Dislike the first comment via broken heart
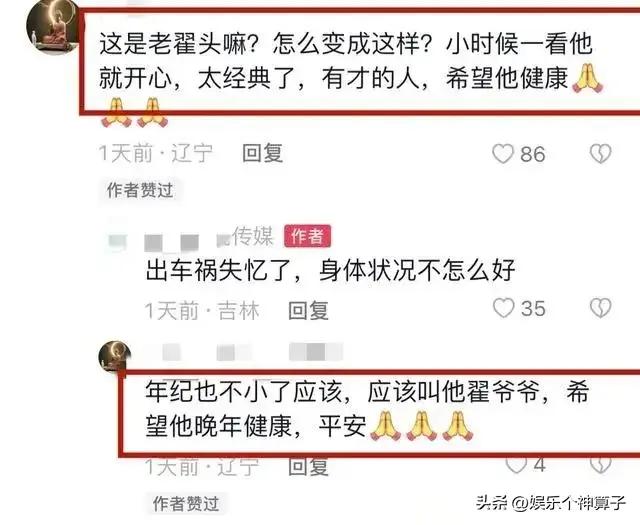Image resolution: width=640 pixels, height=525 pixels. (600, 154)
